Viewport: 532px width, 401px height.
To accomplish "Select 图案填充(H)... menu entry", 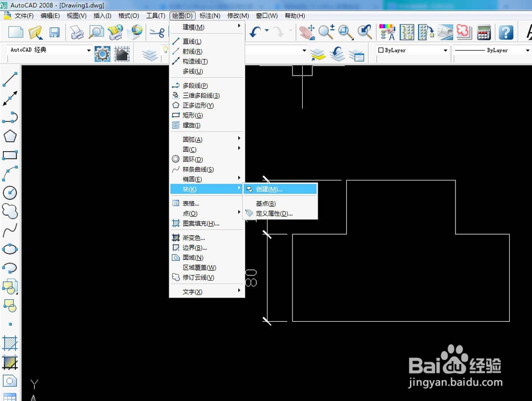I will click(207, 224).
